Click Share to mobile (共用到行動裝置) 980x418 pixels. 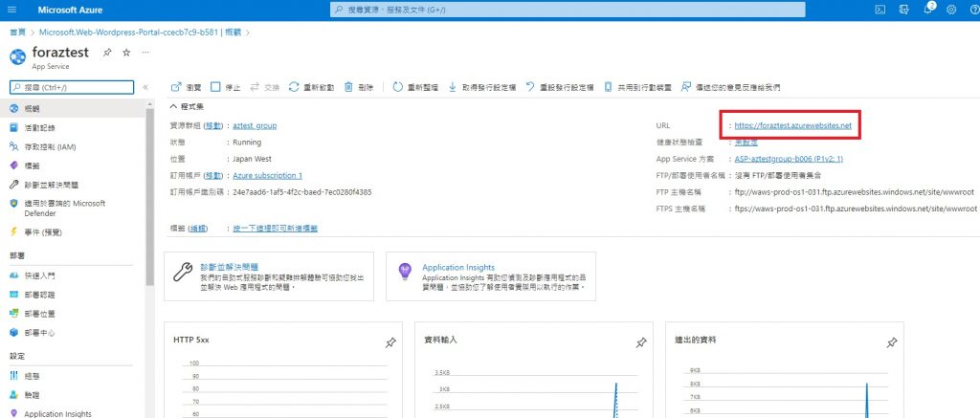[x=637, y=87]
